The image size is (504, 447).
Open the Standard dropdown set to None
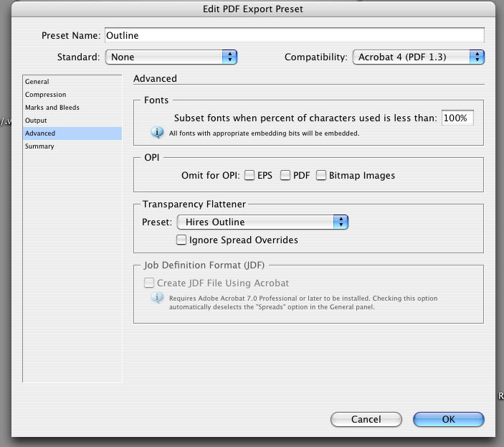tap(171, 57)
